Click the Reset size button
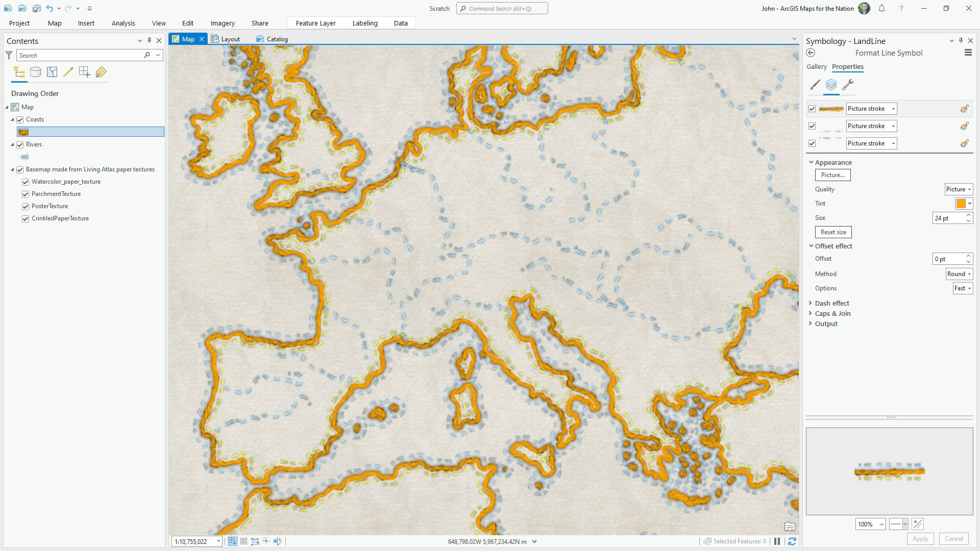Image resolution: width=980 pixels, height=551 pixels. 833,232
